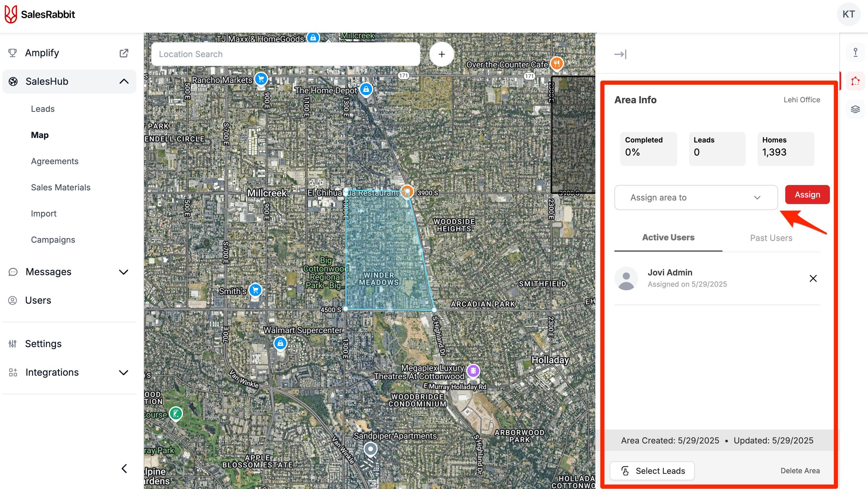Click the Amplify trophy icon
Screen dimensions: 868x489
[13, 53]
